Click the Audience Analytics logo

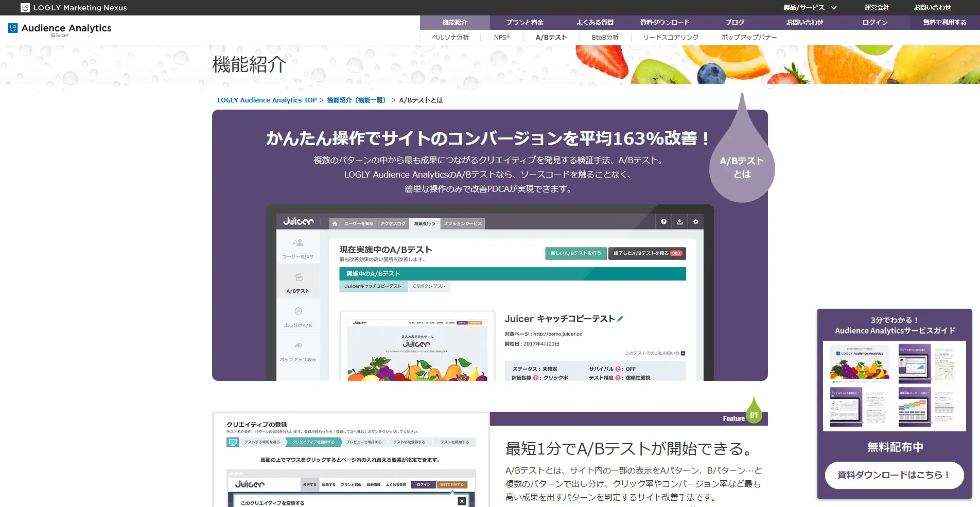pyautogui.click(x=60, y=29)
